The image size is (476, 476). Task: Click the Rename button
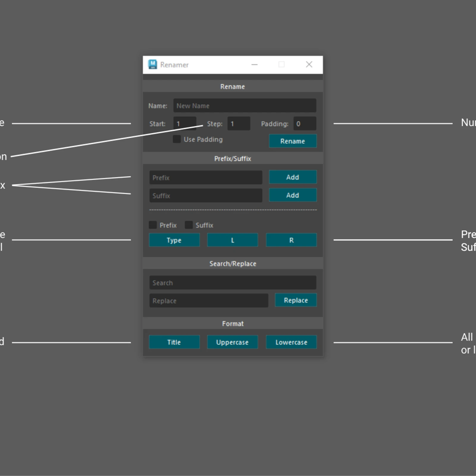(x=293, y=141)
